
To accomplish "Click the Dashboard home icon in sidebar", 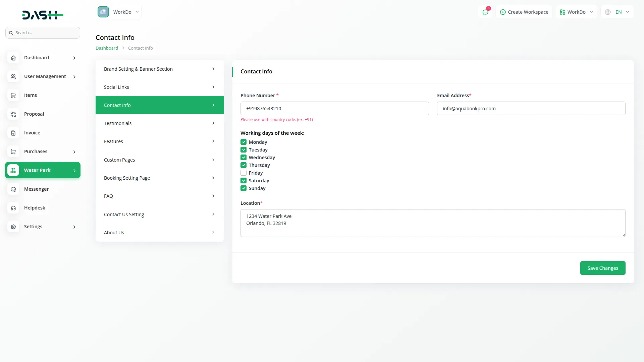I will pyautogui.click(x=13, y=58).
